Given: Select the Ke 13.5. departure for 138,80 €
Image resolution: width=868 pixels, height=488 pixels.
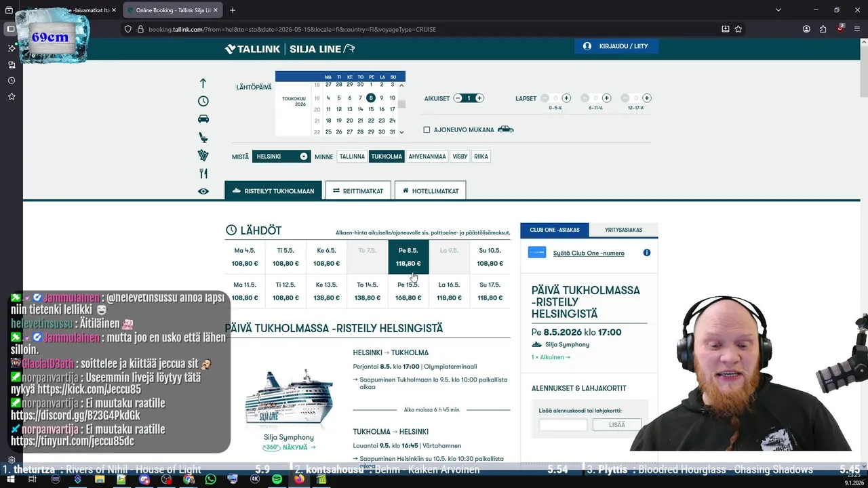Looking at the screenshot, I should [326, 291].
